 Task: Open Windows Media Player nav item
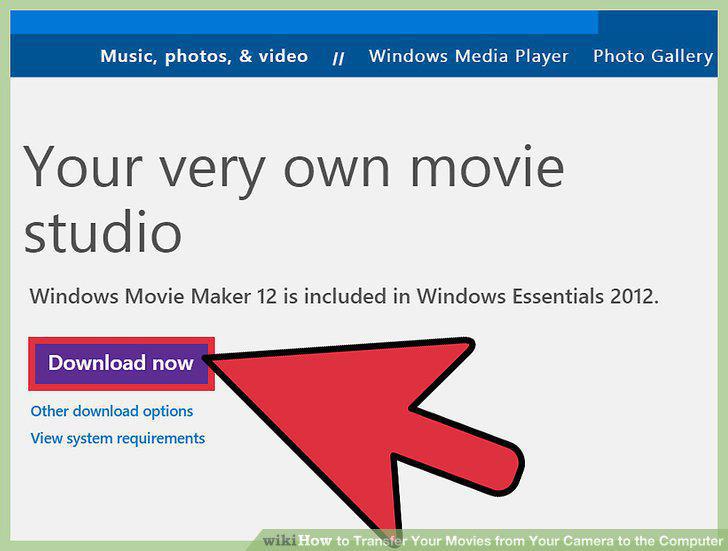[x=468, y=56]
